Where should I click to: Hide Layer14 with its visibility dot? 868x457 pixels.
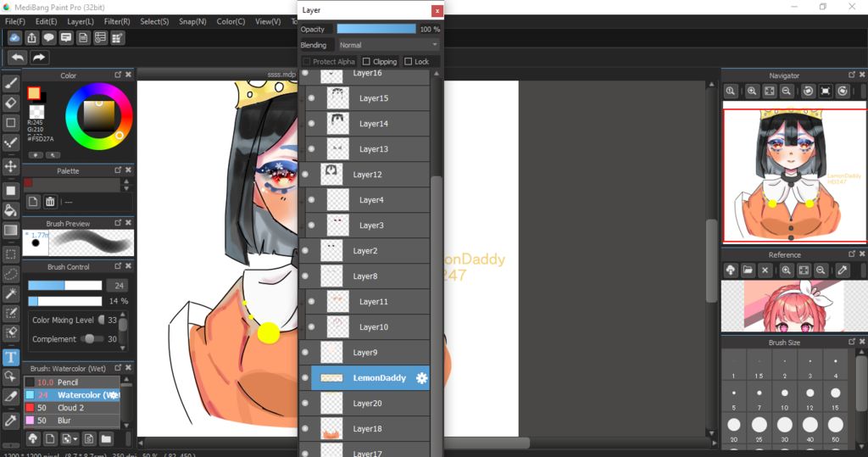click(311, 124)
